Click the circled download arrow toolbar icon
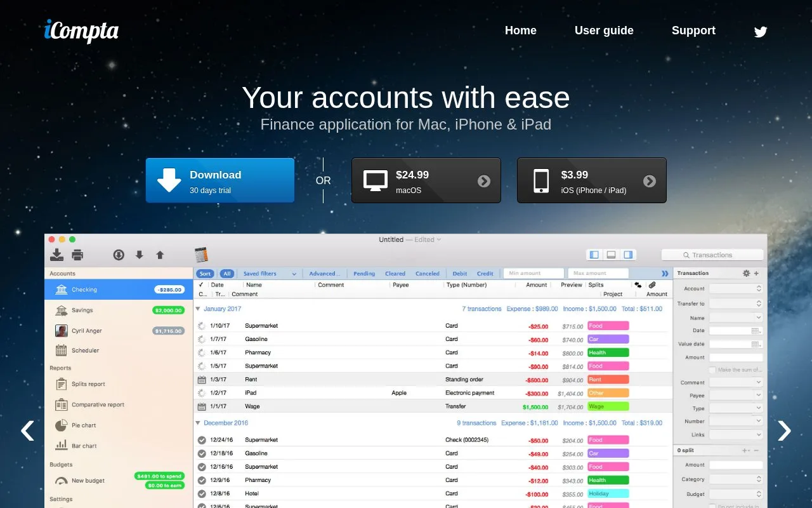 coord(119,255)
